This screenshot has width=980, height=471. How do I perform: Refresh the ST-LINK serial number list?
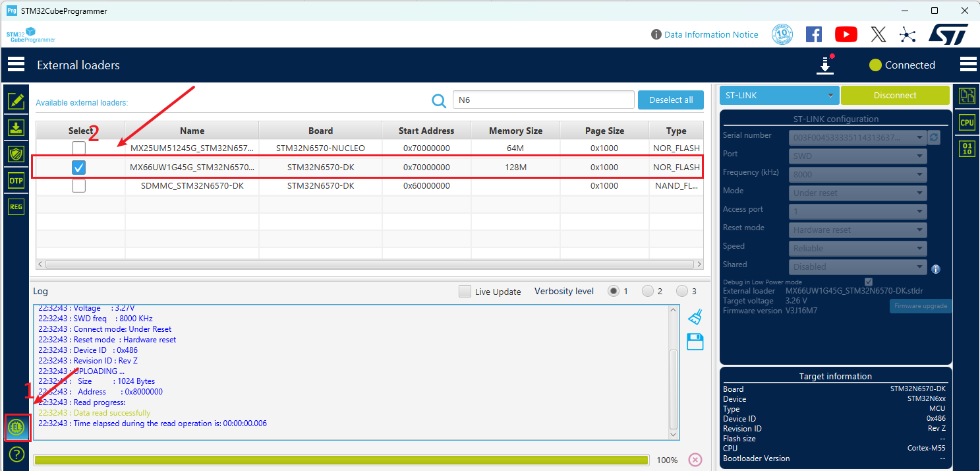coord(933,138)
